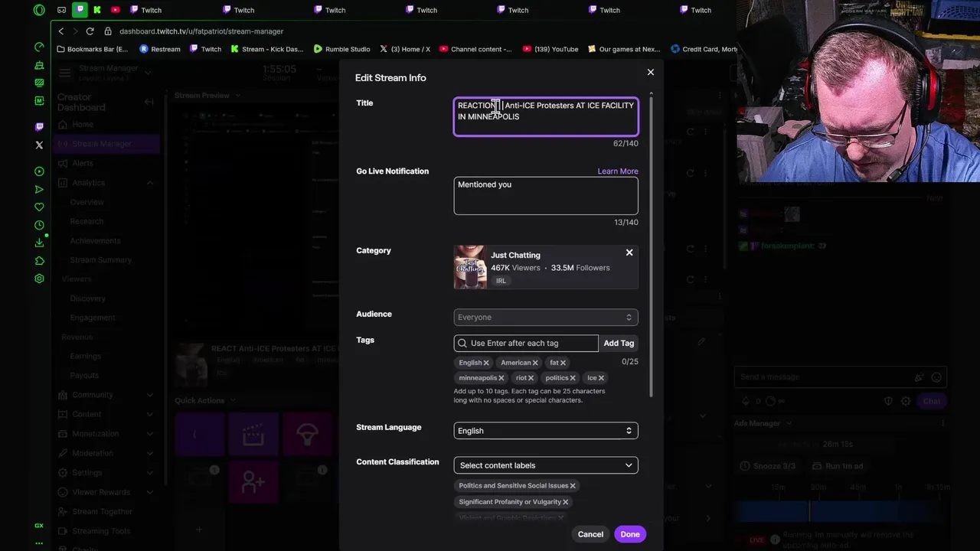The image size is (980, 551).
Task: Open the Audience dropdown
Action: [x=546, y=318]
